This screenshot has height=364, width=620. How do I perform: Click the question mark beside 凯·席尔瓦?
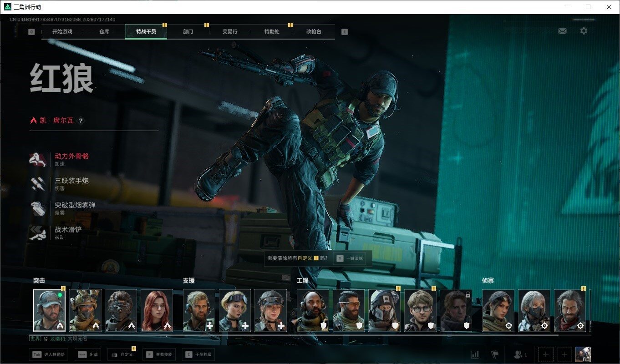click(x=81, y=121)
